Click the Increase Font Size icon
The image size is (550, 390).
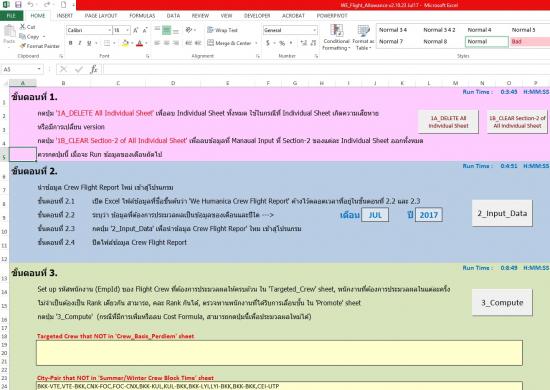(x=135, y=30)
